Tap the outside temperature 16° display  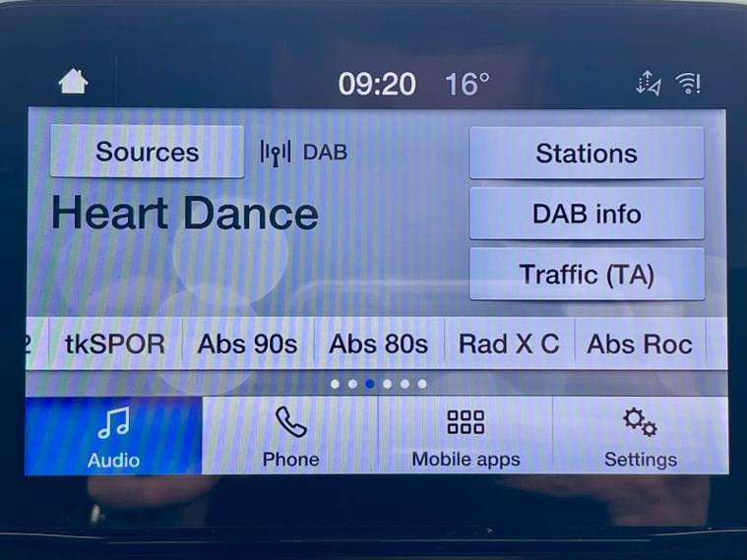pyautogui.click(x=467, y=85)
